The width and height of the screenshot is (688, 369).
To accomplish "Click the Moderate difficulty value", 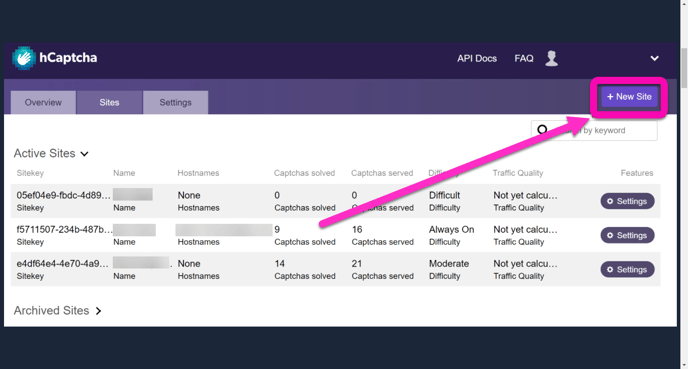I will click(x=449, y=264).
